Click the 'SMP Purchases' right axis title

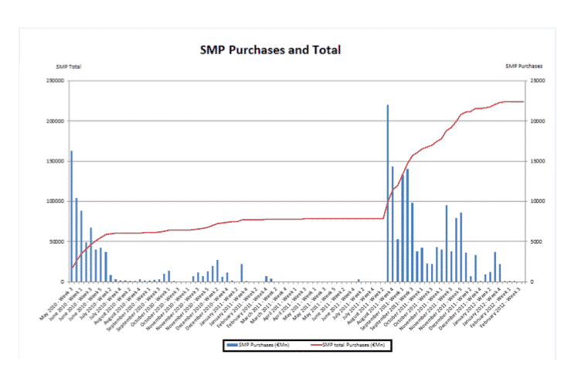[x=524, y=67]
